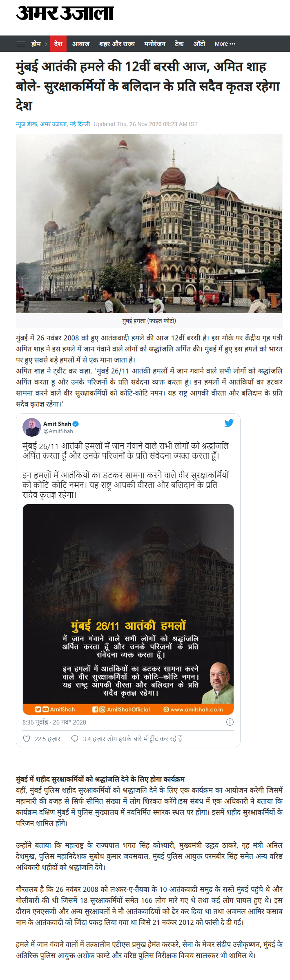Select the टेक menu item
Viewport: 290px width, 980px height.
coord(179,44)
